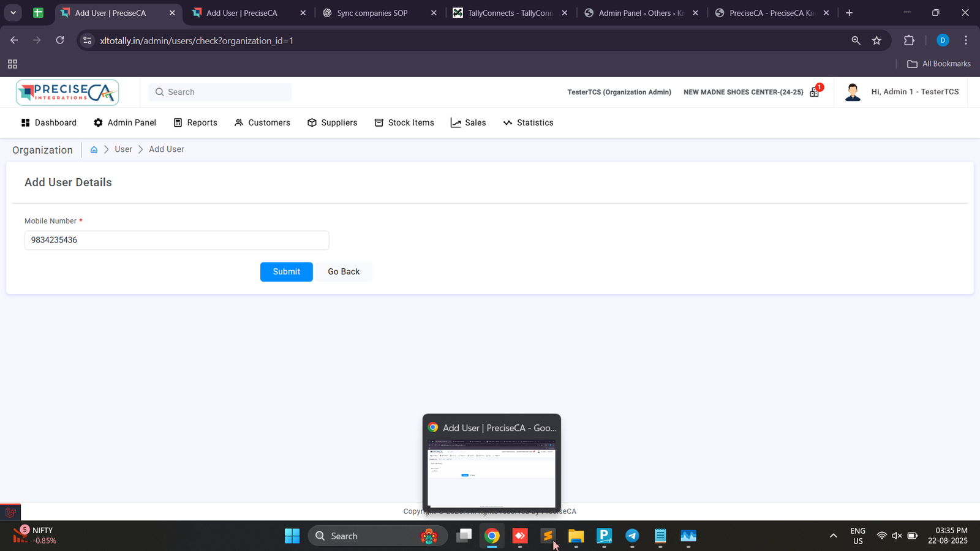The width and height of the screenshot is (980, 551).
Task: Open company notifications icon with red badge
Action: [x=815, y=92]
